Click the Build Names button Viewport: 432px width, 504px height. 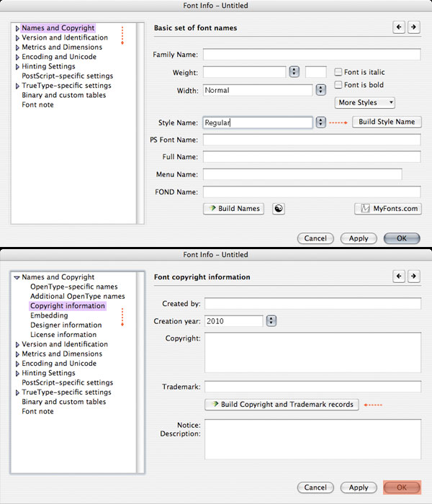[x=233, y=209]
